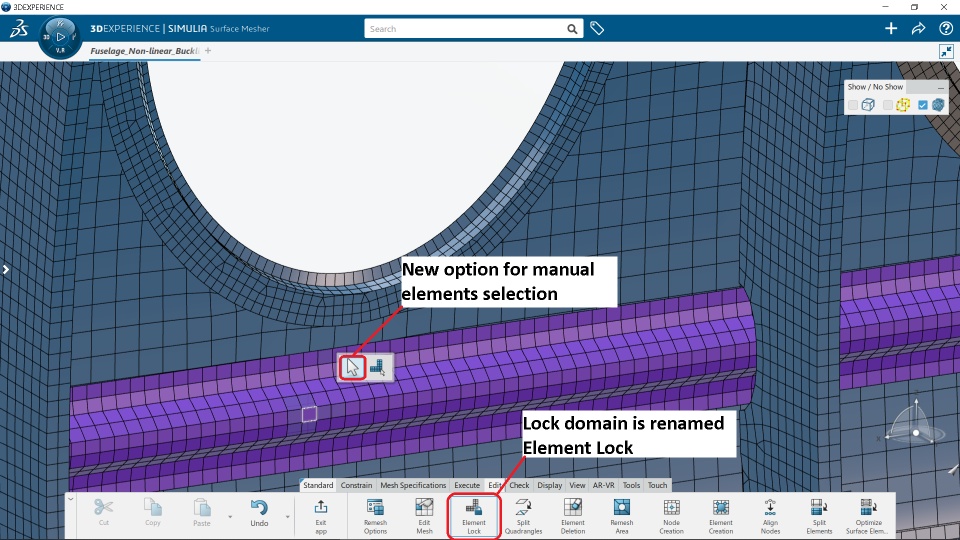This screenshot has height=540, width=960.
Task: Switch to the Tools tab
Action: pyautogui.click(x=631, y=485)
